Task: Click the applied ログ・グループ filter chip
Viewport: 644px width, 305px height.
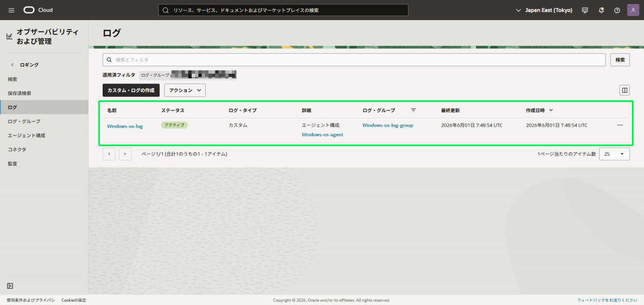Action: pos(188,75)
